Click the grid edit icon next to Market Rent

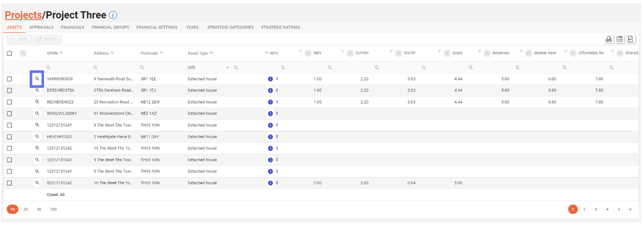(528, 53)
